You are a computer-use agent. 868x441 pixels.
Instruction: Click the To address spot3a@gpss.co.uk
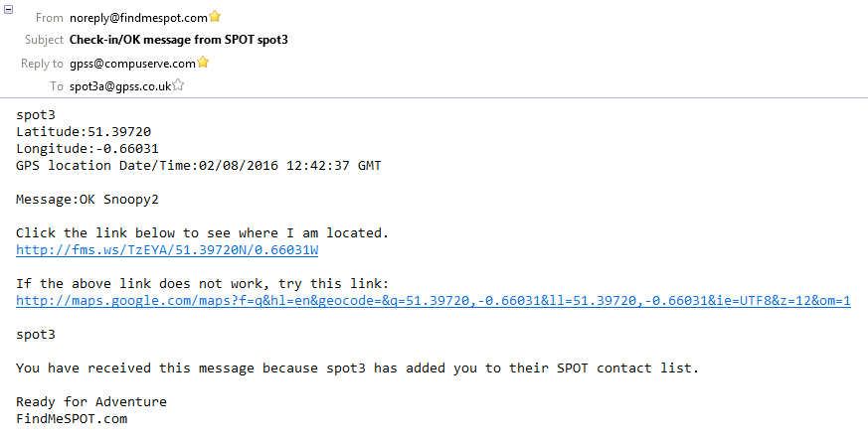coord(120,86)
